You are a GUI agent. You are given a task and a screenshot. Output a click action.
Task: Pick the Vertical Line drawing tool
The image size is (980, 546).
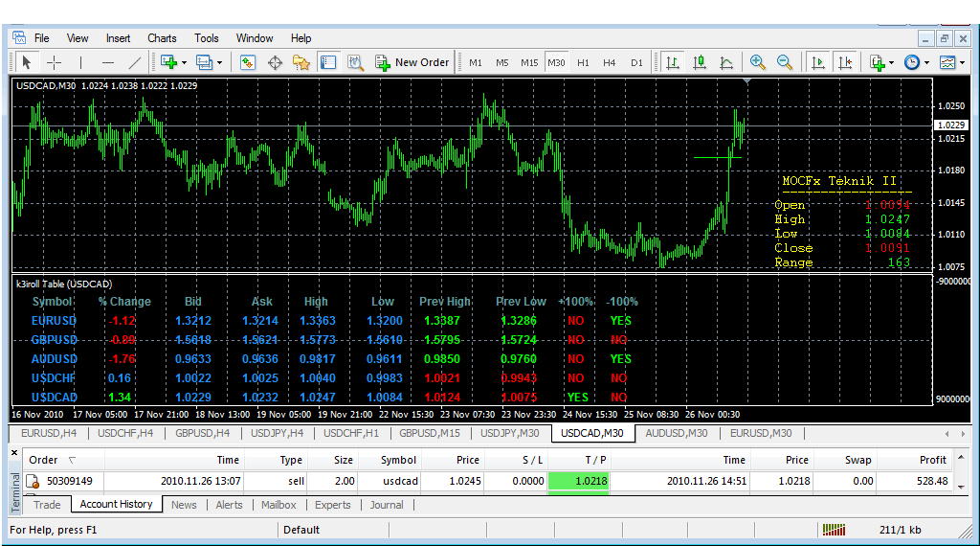80,62
